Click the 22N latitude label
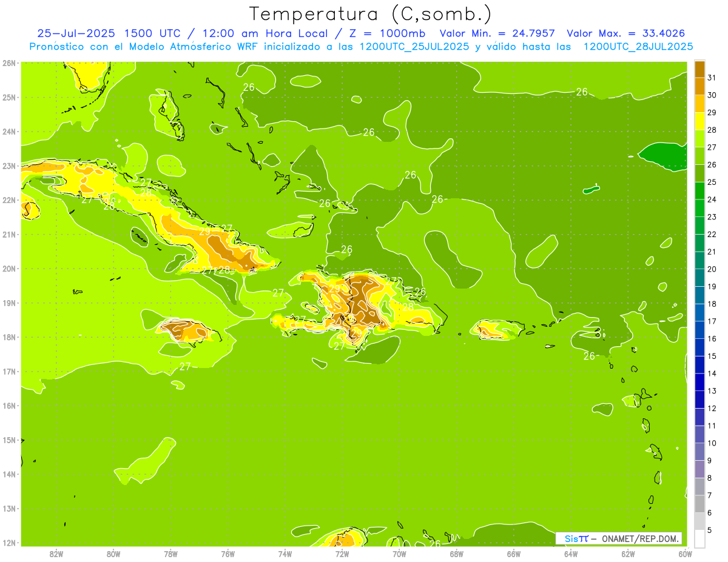Viewport: 728px width, 562px height. pyautogui.click(x=9, y=200)
